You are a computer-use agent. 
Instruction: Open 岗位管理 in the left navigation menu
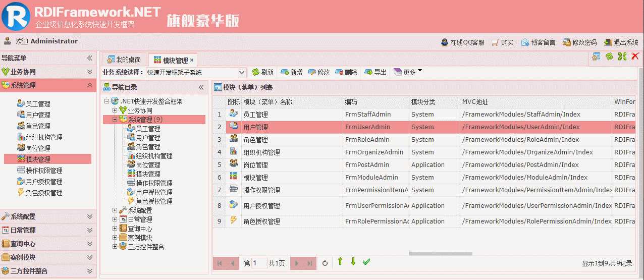click(x=34, y=148)
